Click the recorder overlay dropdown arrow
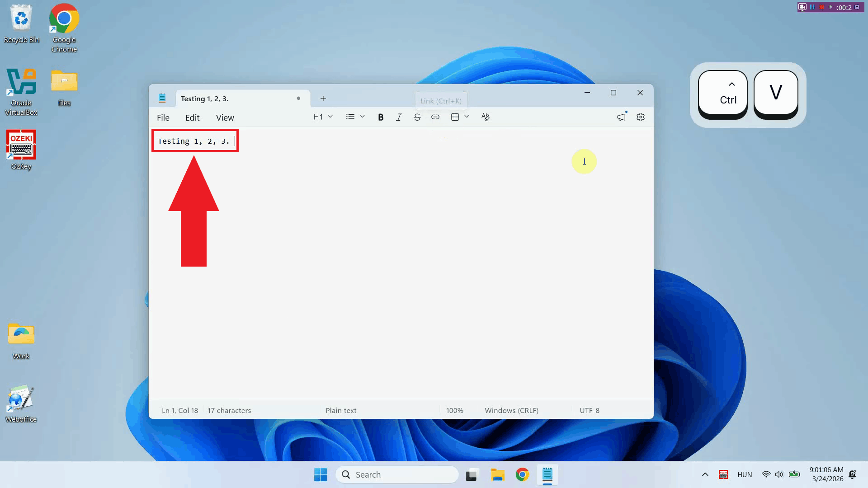Image resolution: width=868 pixels, height=488 pixels. (857, 7)
